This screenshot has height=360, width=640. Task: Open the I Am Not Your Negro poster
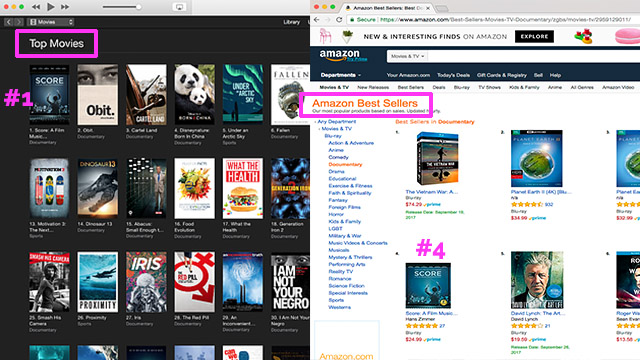point(291,282)
